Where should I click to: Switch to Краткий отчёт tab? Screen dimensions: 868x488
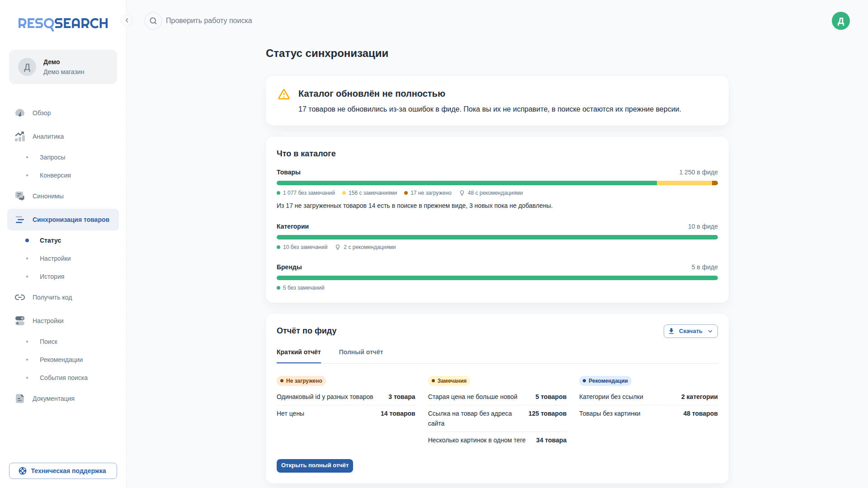299,352
